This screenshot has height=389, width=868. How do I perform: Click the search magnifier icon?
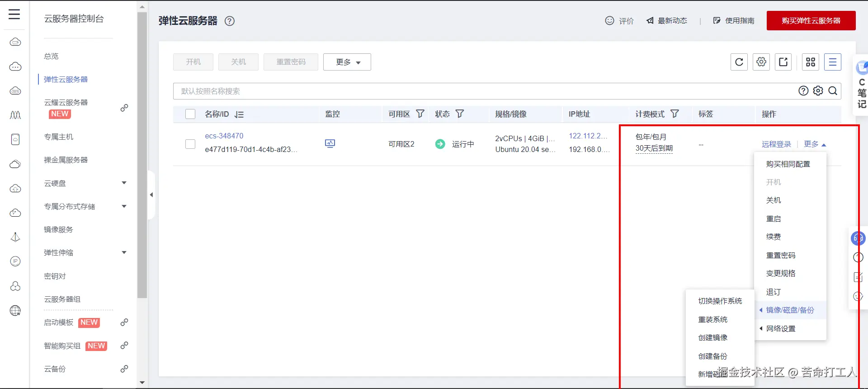[x=833, y=91]
